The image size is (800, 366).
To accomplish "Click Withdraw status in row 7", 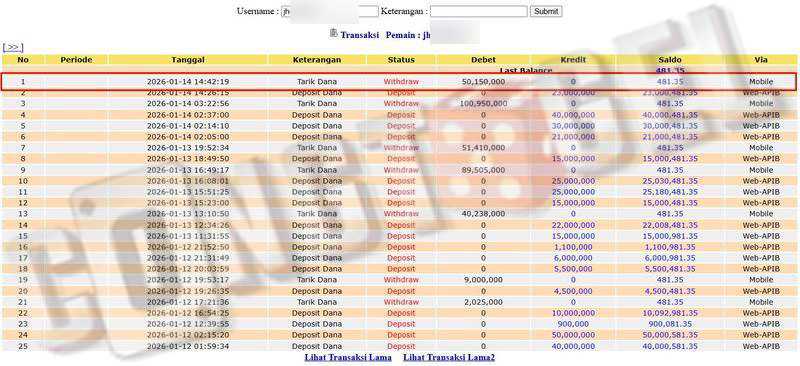I will (x=401, y=148).
